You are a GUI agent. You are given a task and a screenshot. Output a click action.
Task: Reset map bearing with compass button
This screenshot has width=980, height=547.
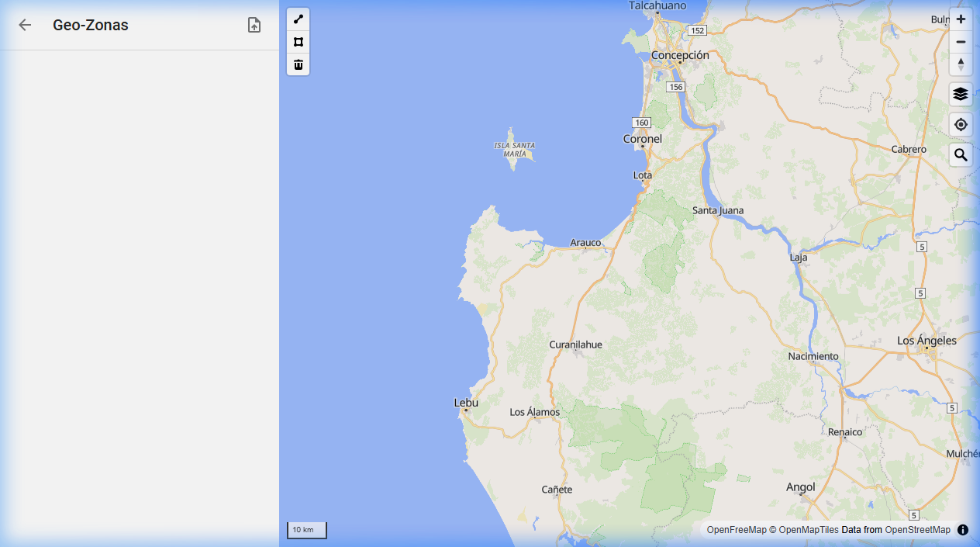[961, 64]
